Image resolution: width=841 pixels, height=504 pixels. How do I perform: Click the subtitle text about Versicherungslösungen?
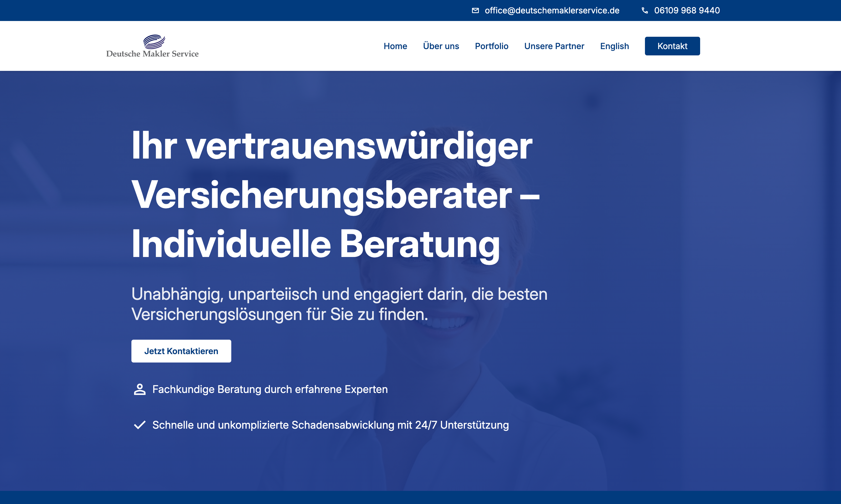339,305
